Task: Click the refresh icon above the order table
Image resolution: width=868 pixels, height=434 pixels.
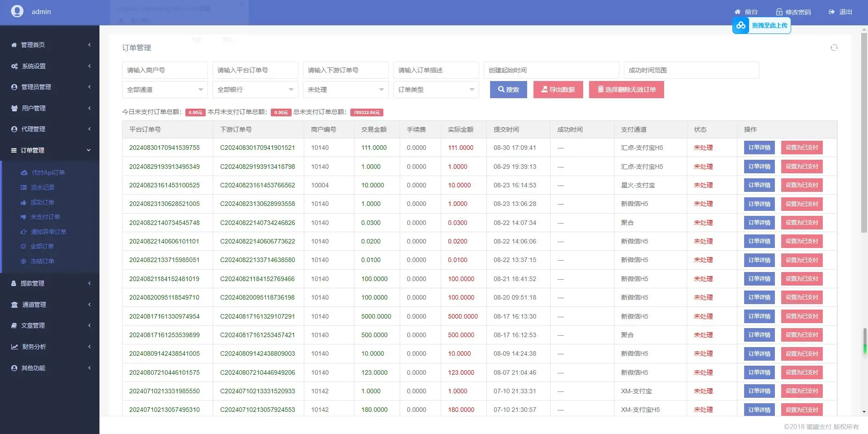Action: point(834,48)
